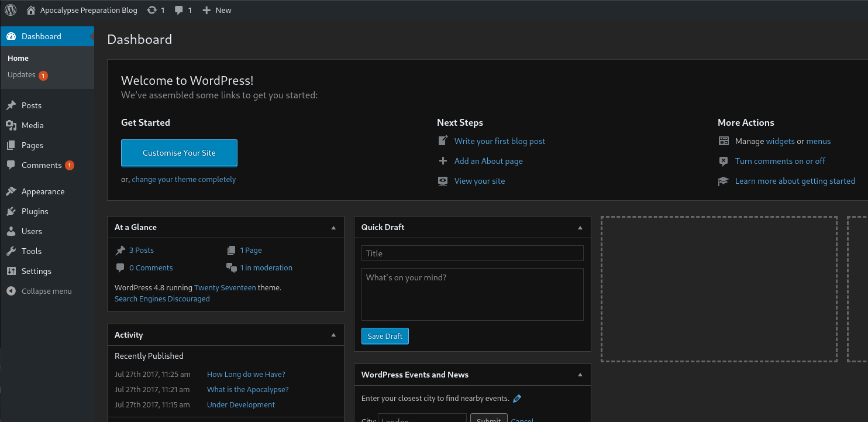The image size is (868, 422).
Task: Open the post What is the Apocalypse?
Action: click(248, 389)
